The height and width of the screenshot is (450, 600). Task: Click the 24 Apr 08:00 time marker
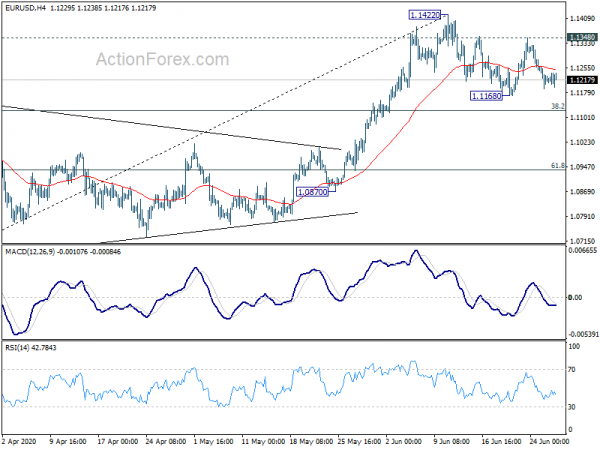(x=166, y=441)
